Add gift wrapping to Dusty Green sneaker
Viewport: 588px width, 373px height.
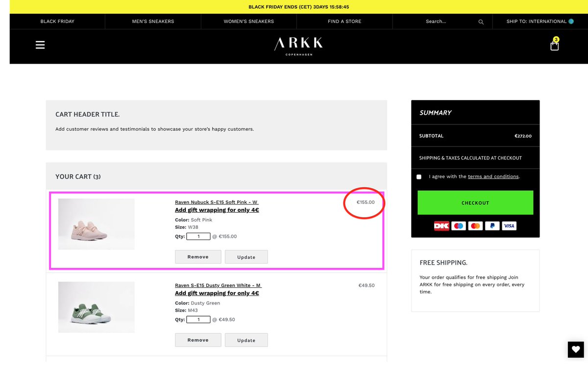point(217,293)
